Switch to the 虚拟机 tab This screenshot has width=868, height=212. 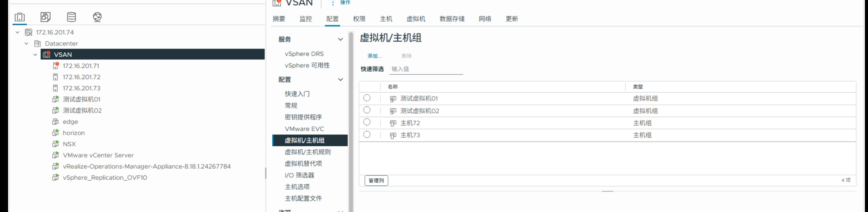click(x=416, y=19)
